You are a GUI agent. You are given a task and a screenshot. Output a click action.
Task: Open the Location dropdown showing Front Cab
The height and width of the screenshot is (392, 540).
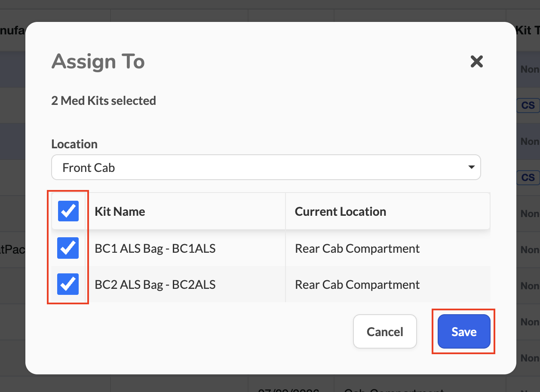[x=266, y=167]
